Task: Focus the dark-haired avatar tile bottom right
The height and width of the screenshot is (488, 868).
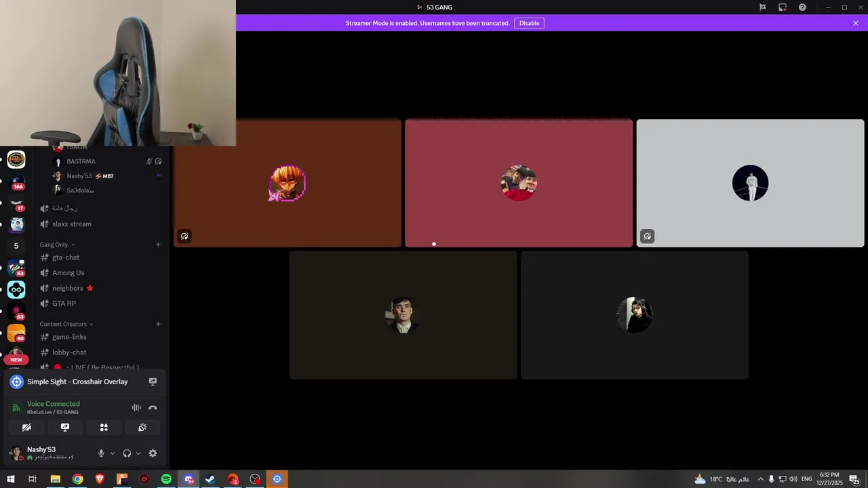Action: [x=635, y=315]
